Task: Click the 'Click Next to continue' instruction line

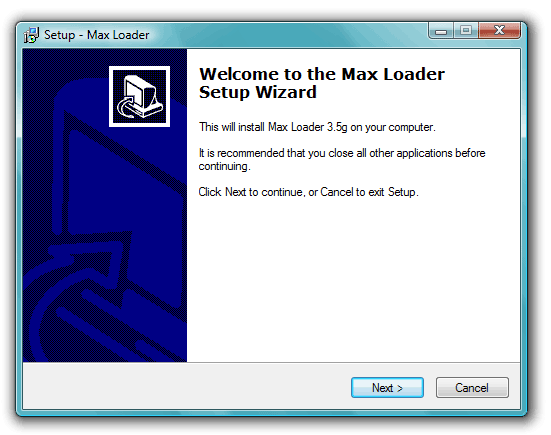Action: (309, 192)
